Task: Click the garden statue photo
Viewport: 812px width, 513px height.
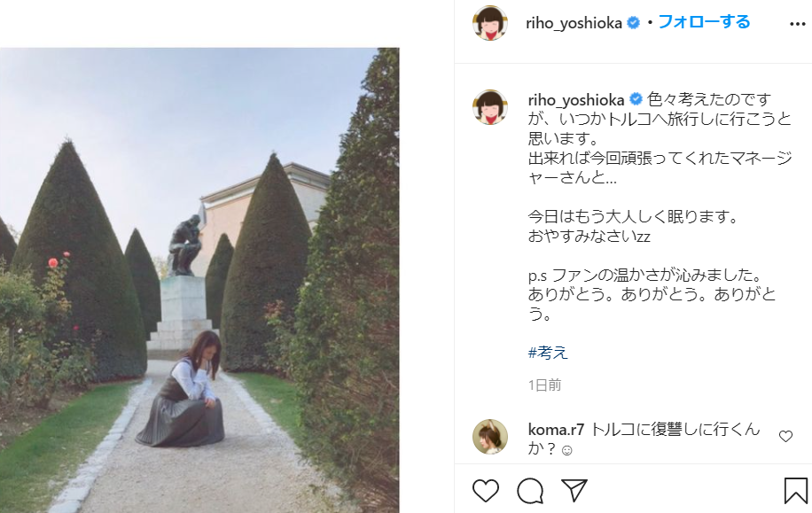Action: tap(199, 280)
